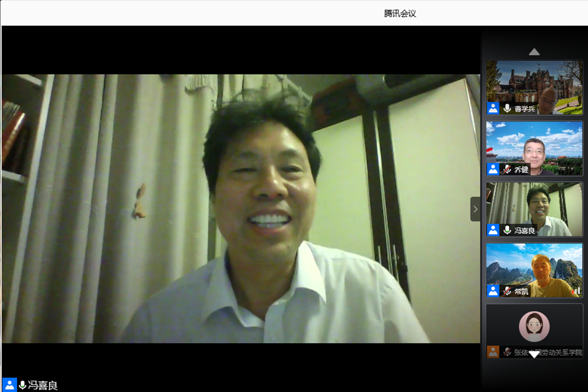588x392 pixels.
Task: Click the 腾讯会议 window title
Action: 400,14
